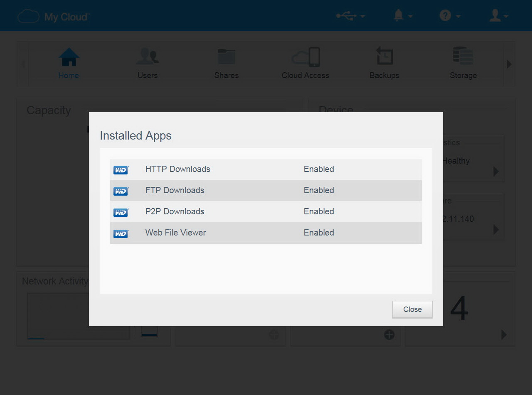Close the Installed Apps dialog

[412, 309]
